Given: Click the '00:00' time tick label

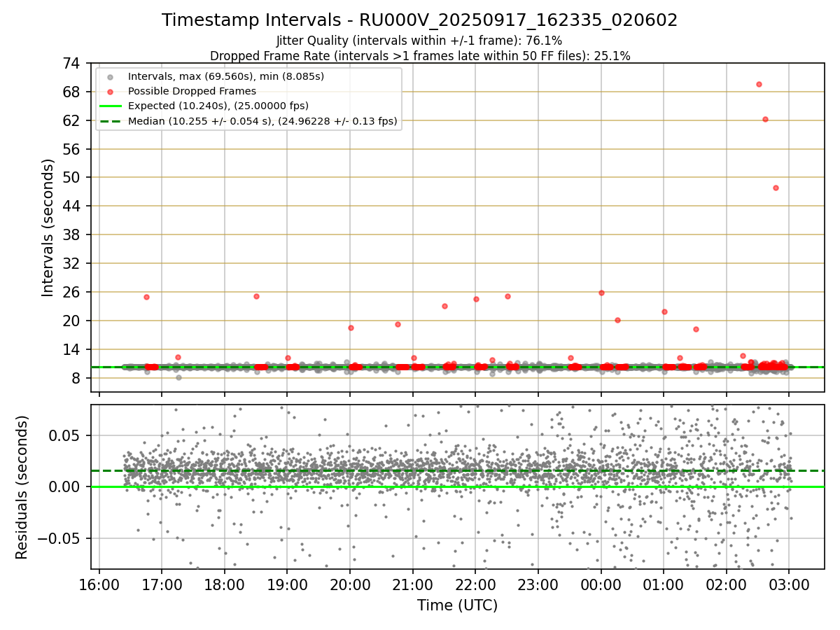Looking at the screenshot, I should tap(601, 584).
